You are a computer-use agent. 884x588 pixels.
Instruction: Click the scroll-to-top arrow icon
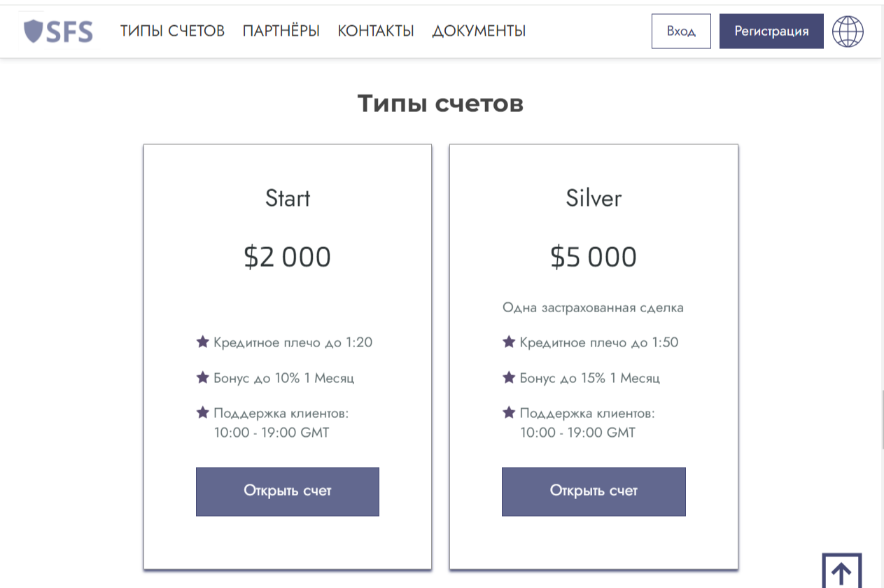tap(841, 571)
